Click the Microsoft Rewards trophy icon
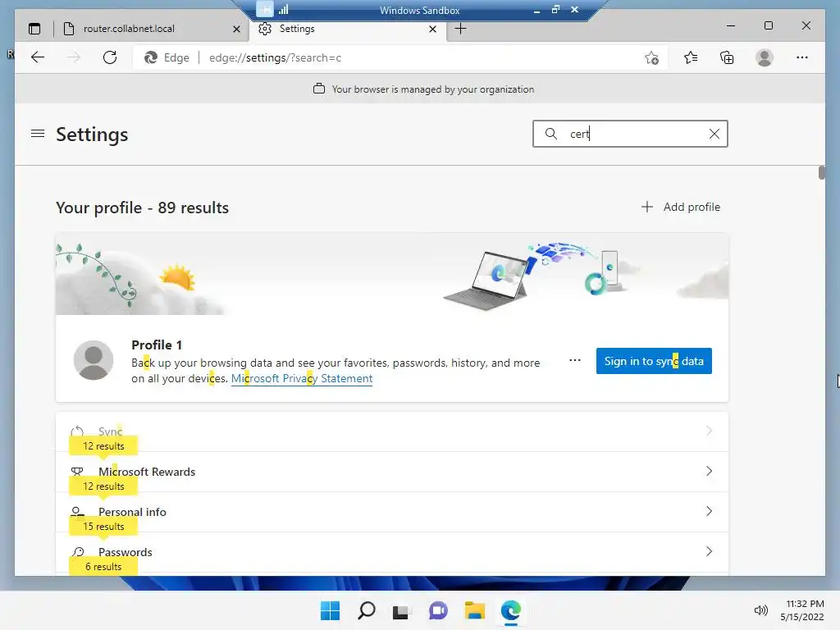 78,472
